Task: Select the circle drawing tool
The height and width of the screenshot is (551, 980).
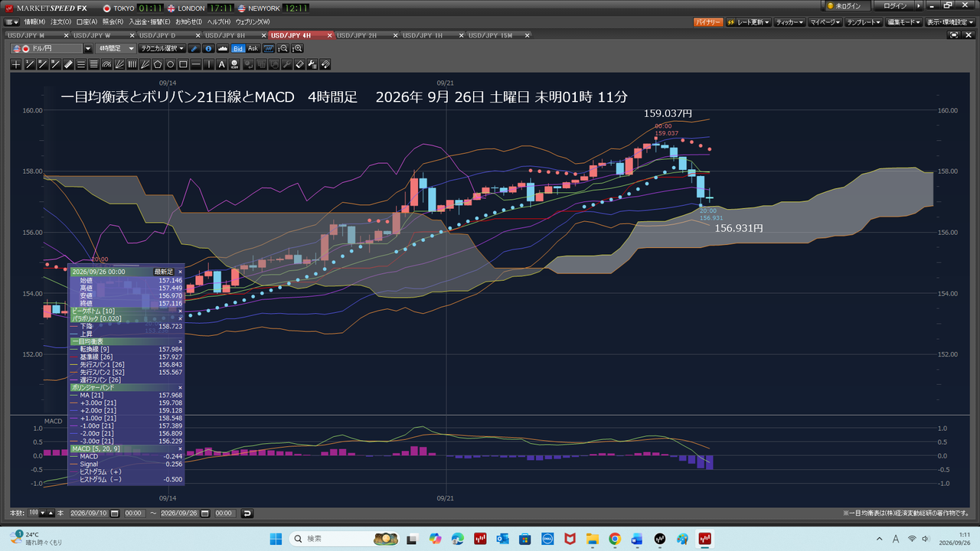Action: 171,64
